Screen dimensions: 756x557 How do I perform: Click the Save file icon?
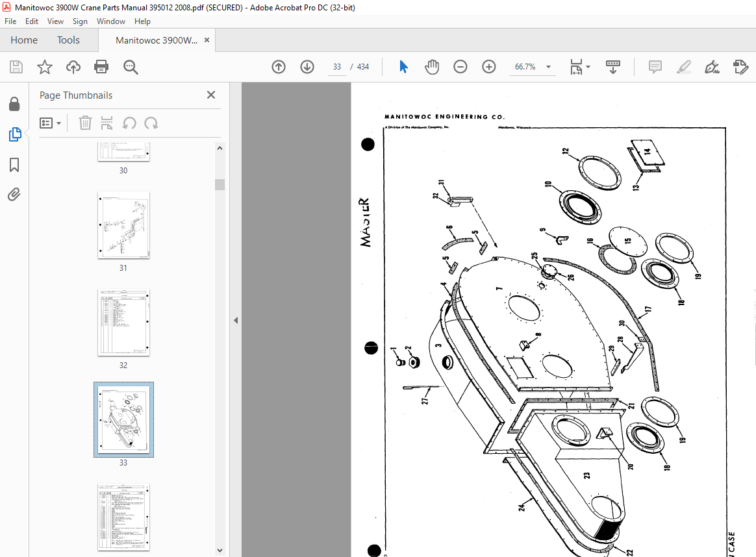(x=16, y=67)
